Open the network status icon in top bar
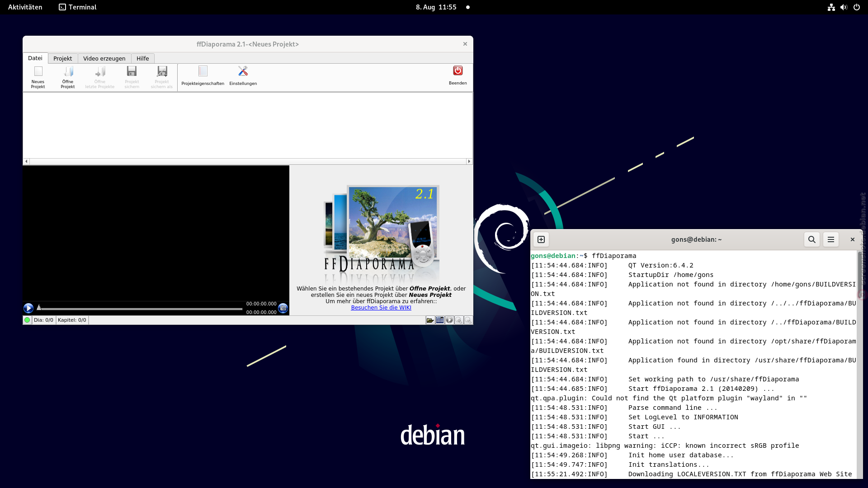Screen dimensions: 868x488 [831, 7]
